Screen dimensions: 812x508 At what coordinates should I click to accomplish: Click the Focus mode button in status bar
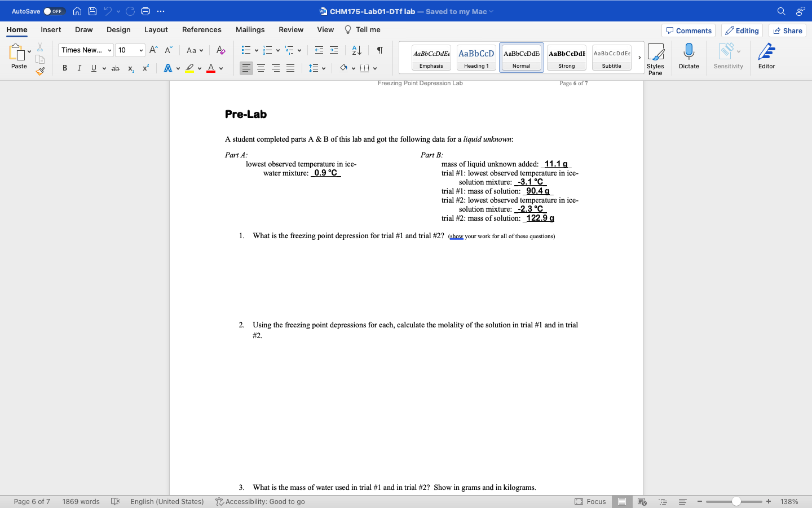[590, 501]
